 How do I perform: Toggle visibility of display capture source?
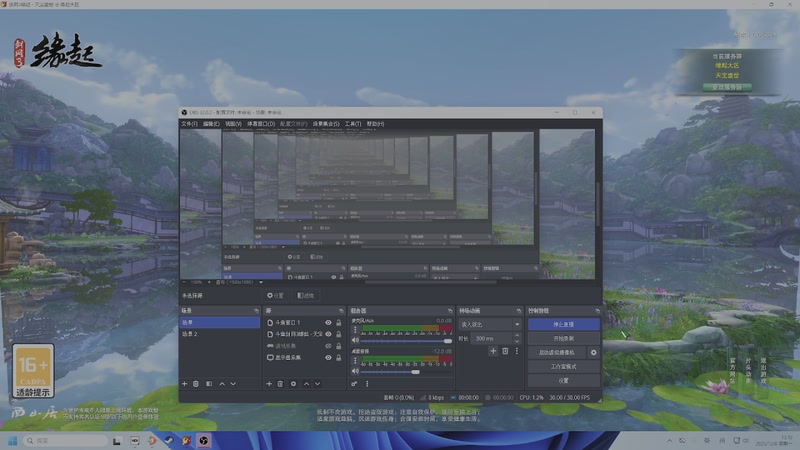pos(328,358)
